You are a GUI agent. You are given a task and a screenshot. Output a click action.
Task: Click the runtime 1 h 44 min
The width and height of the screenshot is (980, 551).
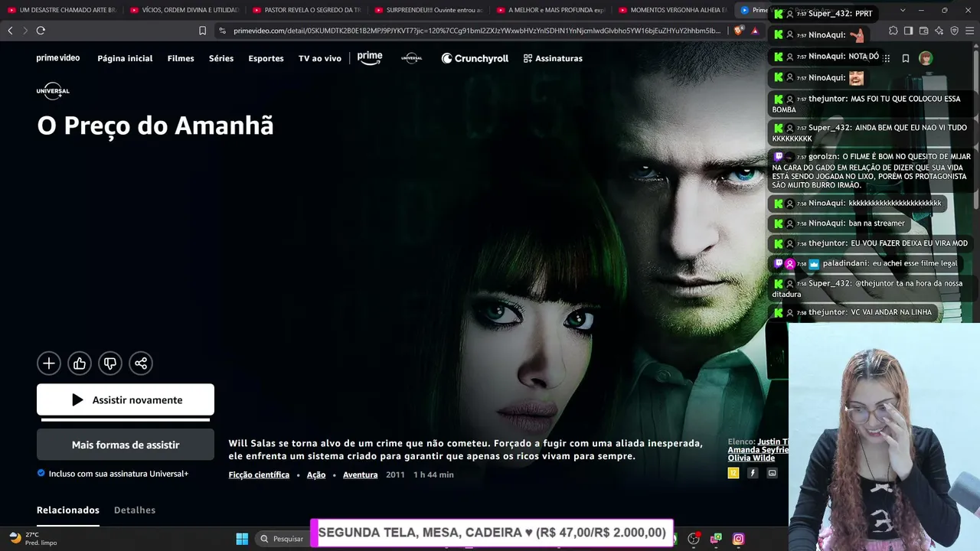(433, 474)
